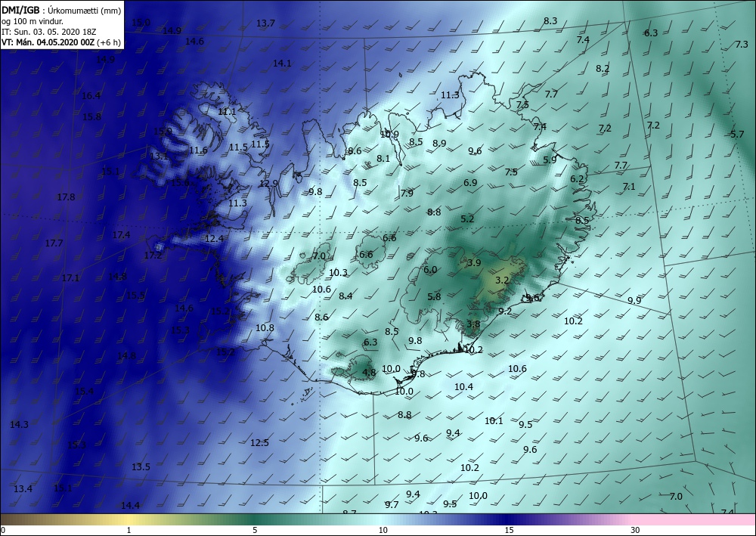Viewport: 756px width, 536px height.
Task: Select the map value 15.9
Action: click(x=163, y=131)
